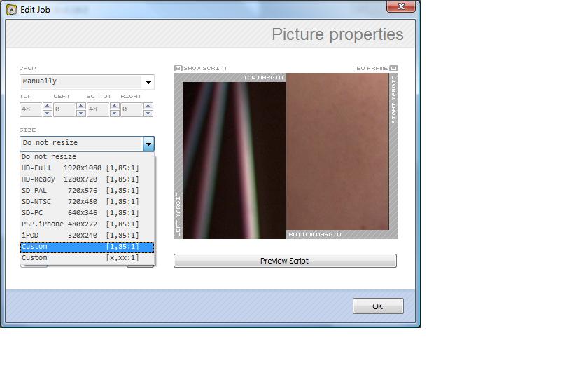The width and height of the screenshot is (588, 368).
Task: Click the 'Do not resize' size combo box
Action: coord(87,144)
